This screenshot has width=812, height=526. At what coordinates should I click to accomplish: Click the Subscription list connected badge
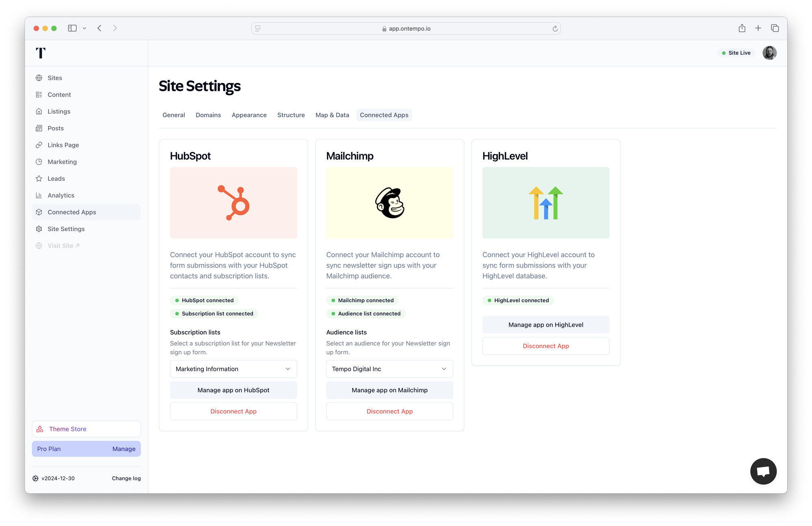pyautogui.click(x=214, y=314)
